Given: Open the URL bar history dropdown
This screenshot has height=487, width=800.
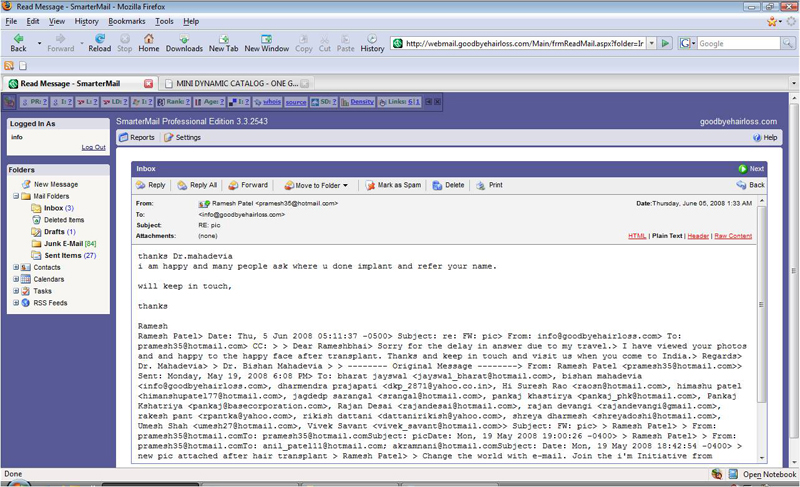Looking at the screenshot, I should [x=652, y=43].
